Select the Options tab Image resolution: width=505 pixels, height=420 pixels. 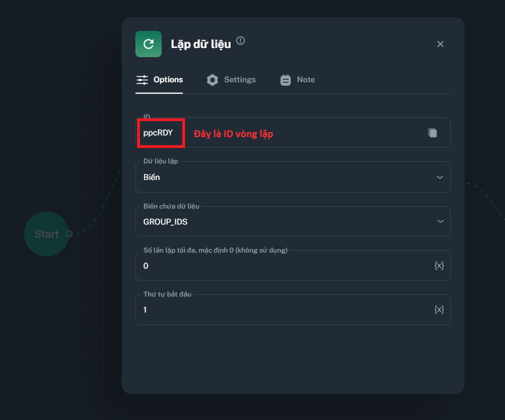[167, 80]
